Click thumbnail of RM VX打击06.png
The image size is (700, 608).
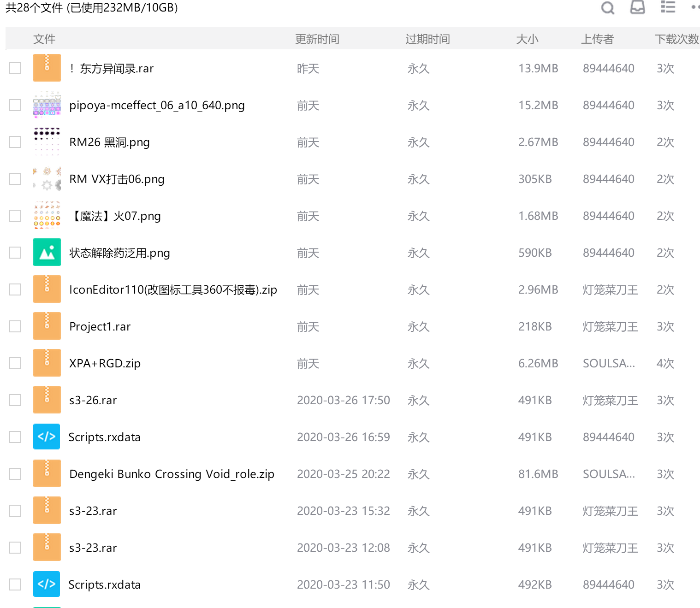pos(47,178)
